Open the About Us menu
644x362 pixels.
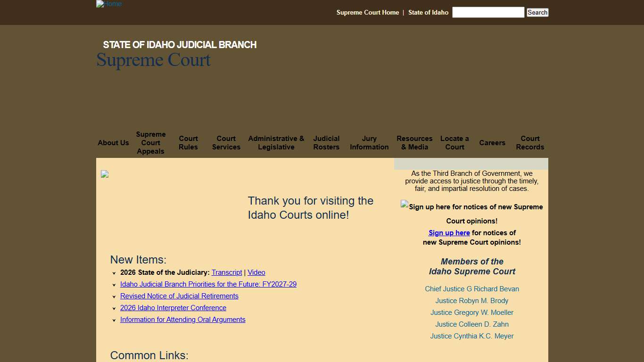113,143
